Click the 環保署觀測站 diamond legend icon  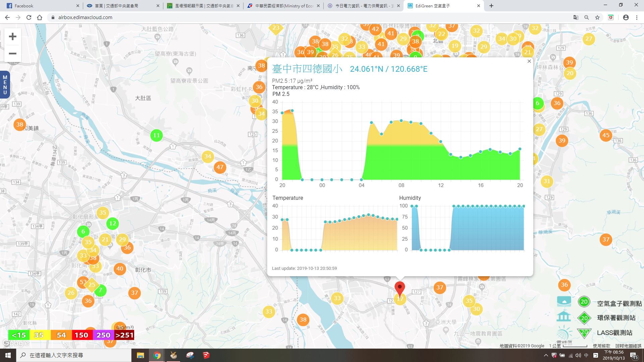coord(584,318)
